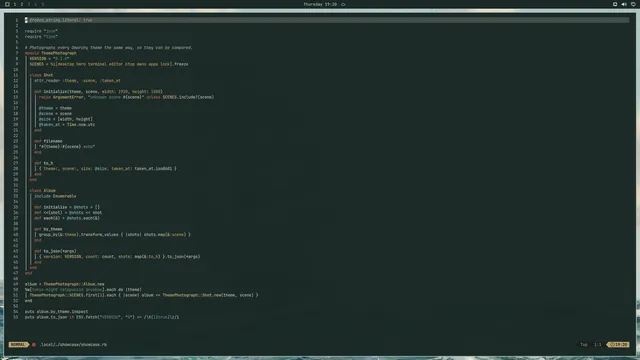Click the puts album.to_json if ENV.fetch line
The image size is (640, 360).
point(102,317)
